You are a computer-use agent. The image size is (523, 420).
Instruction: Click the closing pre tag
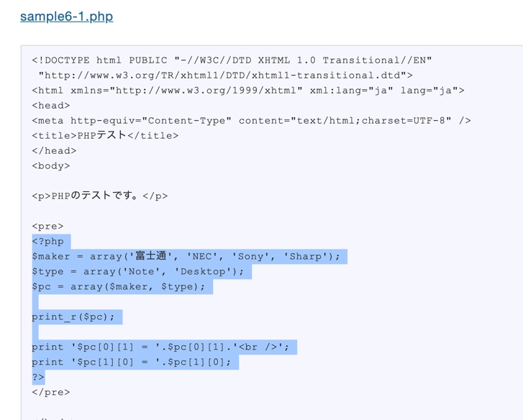[x=50, y=392]
